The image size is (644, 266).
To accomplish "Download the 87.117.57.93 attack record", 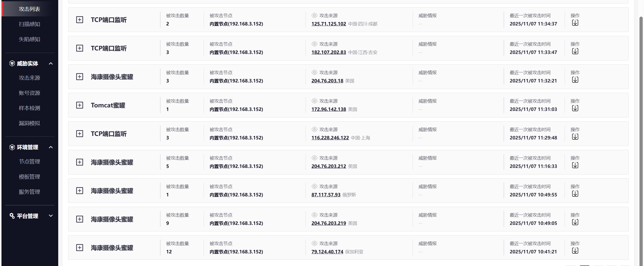I will tap(575, 194).
